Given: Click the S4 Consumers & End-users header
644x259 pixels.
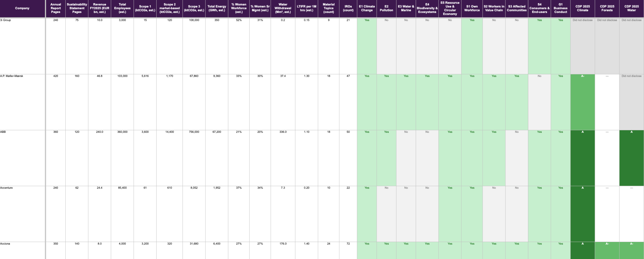Looking at the screenshot, I should coord(539,8).
